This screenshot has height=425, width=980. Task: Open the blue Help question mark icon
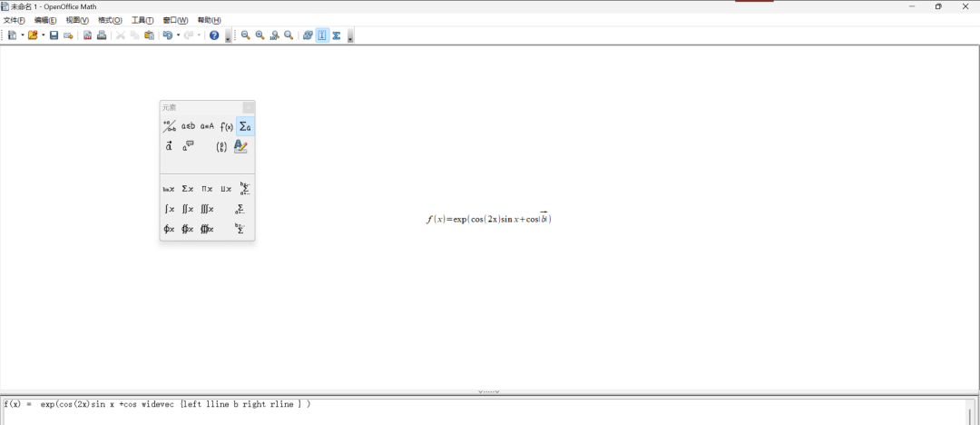click(x=214, y=35)
